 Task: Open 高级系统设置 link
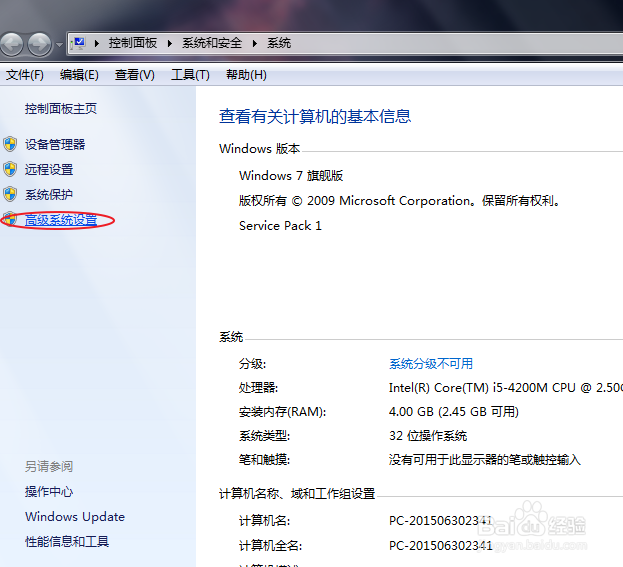[61, 220]
